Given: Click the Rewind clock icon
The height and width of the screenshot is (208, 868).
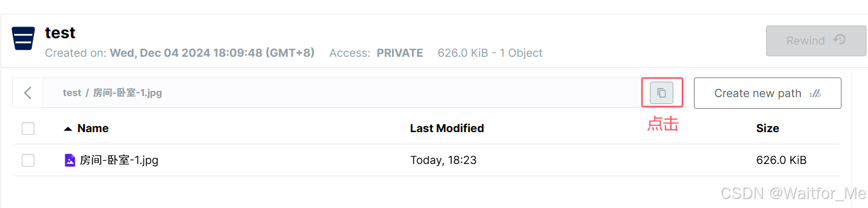Looking at the screenshot, I should (839, 40).
